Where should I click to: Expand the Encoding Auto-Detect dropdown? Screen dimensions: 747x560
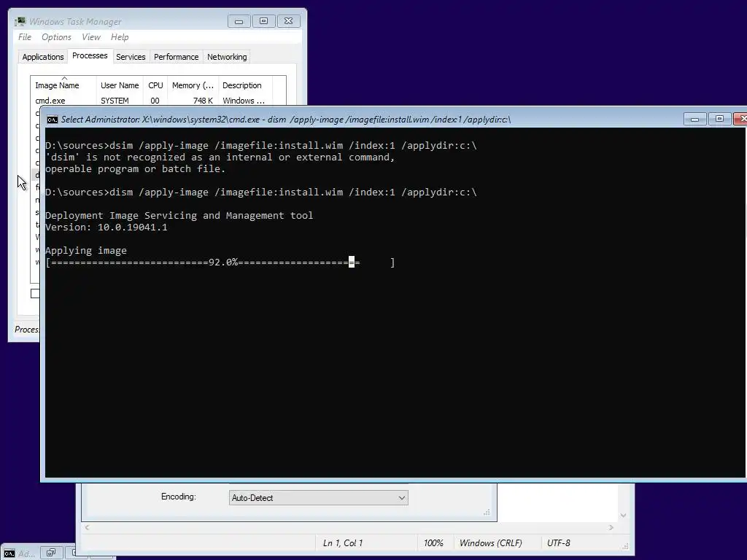[x=318, y=497]
